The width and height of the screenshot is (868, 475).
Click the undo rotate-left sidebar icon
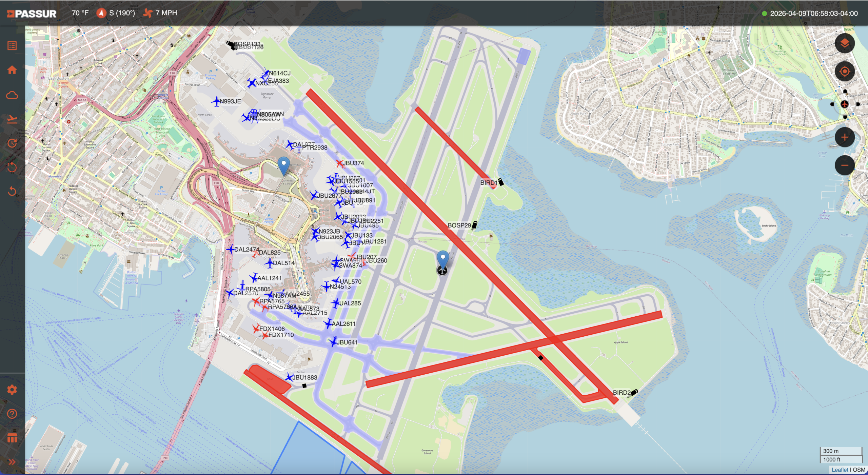[12, 191]
